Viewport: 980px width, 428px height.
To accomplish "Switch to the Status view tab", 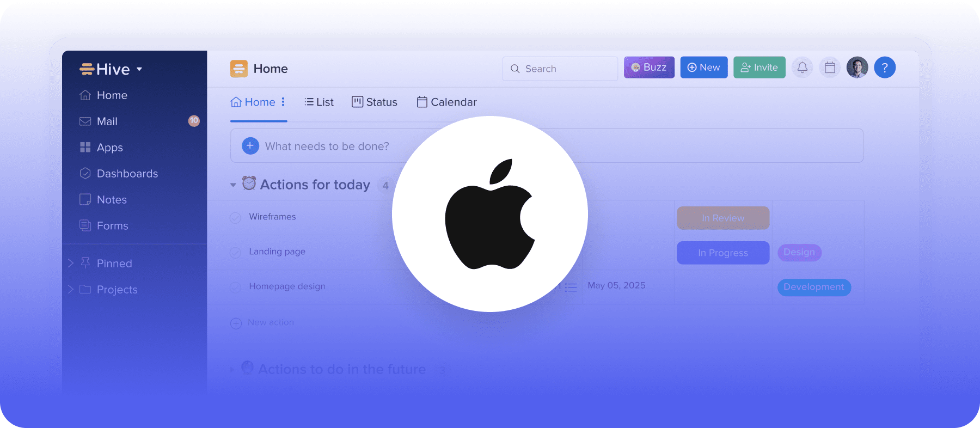I will click(375, 102).
